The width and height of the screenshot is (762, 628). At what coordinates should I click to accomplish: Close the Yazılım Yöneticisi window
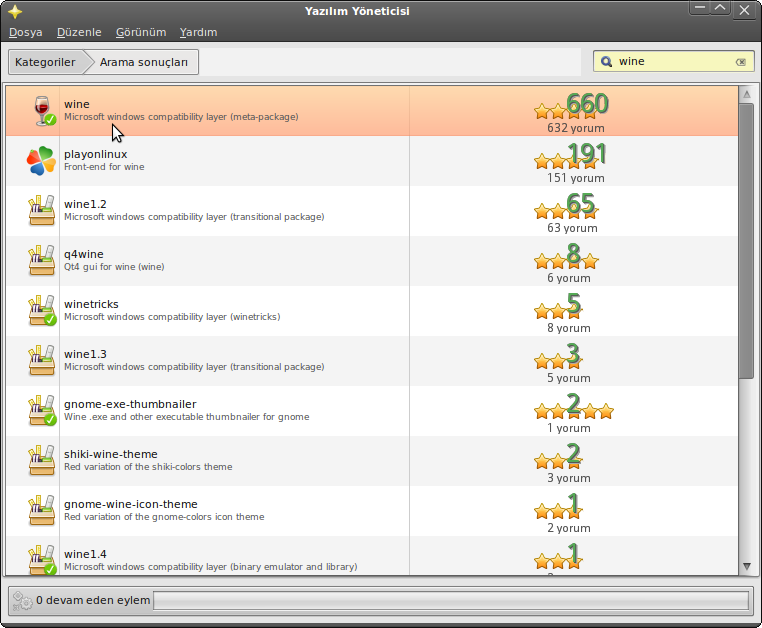tap(744, 10)
